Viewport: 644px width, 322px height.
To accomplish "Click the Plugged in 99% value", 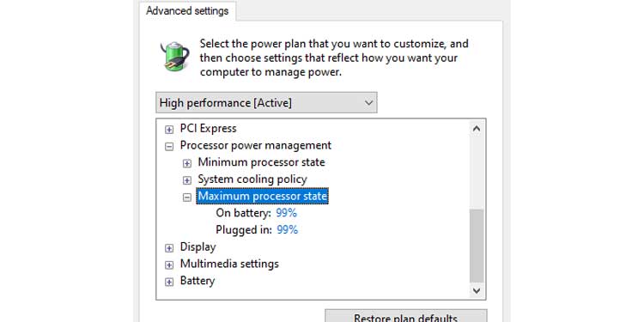I will click(x=287, y=229).
